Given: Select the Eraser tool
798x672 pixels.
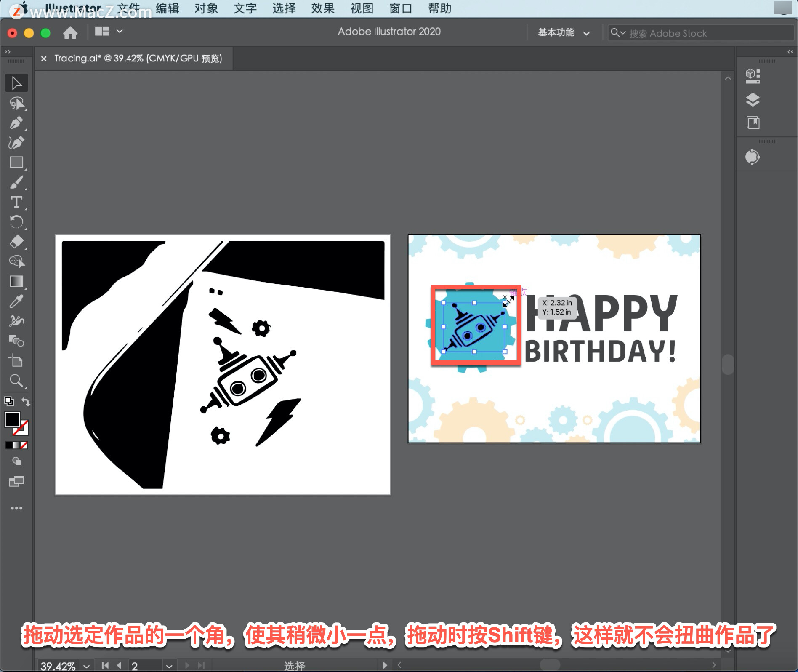Looking at the screenshot, I should (x=16, y=242).
